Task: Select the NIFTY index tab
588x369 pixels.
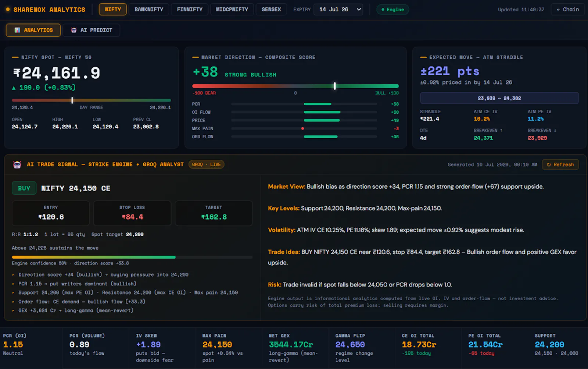Action: click(x=113, y=10)
